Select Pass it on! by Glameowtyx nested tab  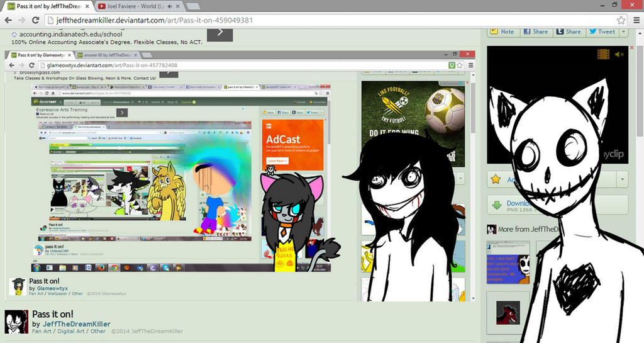[x=41, y=55]
